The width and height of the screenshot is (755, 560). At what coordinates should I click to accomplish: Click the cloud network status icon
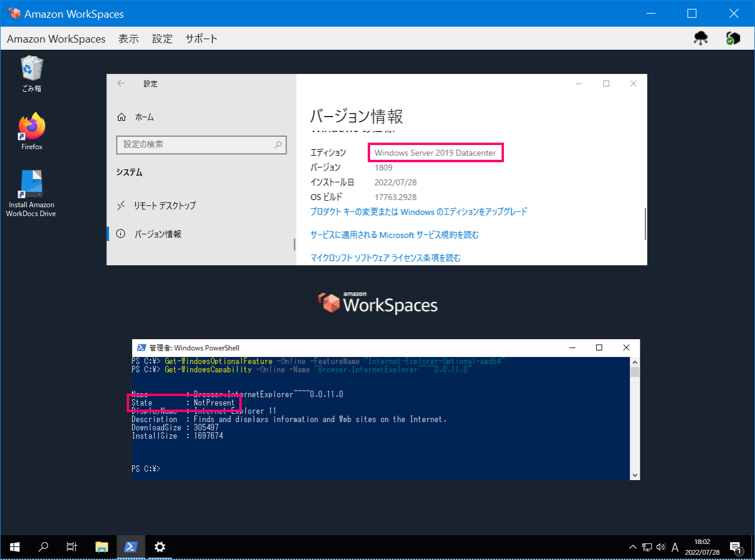tap(701, 38)
